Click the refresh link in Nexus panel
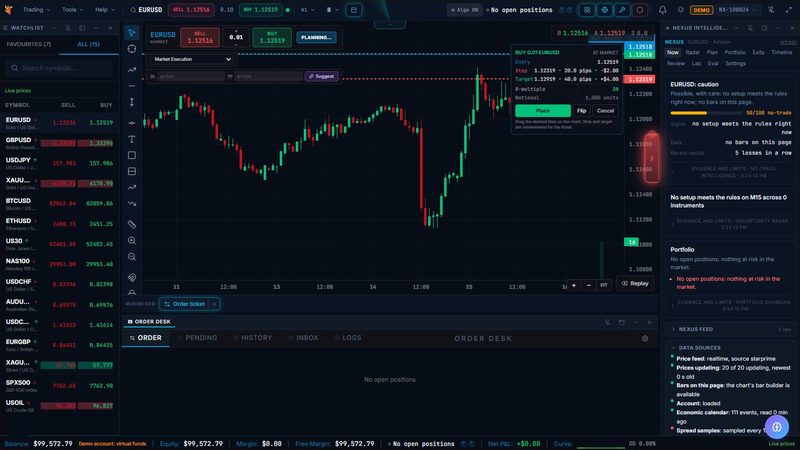 [x=788, y=42]
